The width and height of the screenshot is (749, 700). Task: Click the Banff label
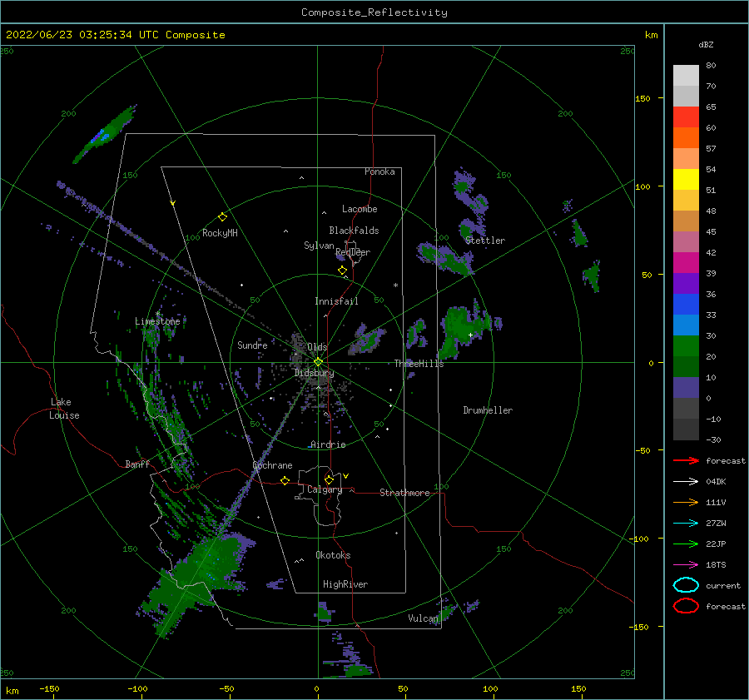[137, 464]
